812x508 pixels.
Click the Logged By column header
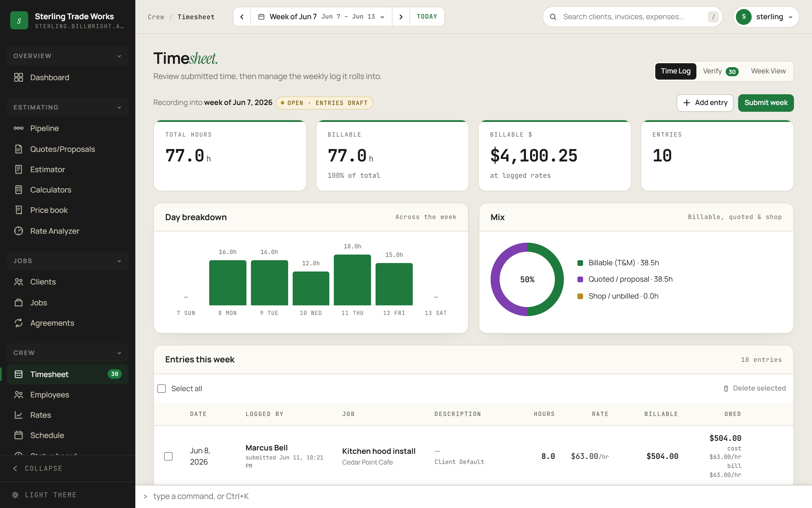264,414
